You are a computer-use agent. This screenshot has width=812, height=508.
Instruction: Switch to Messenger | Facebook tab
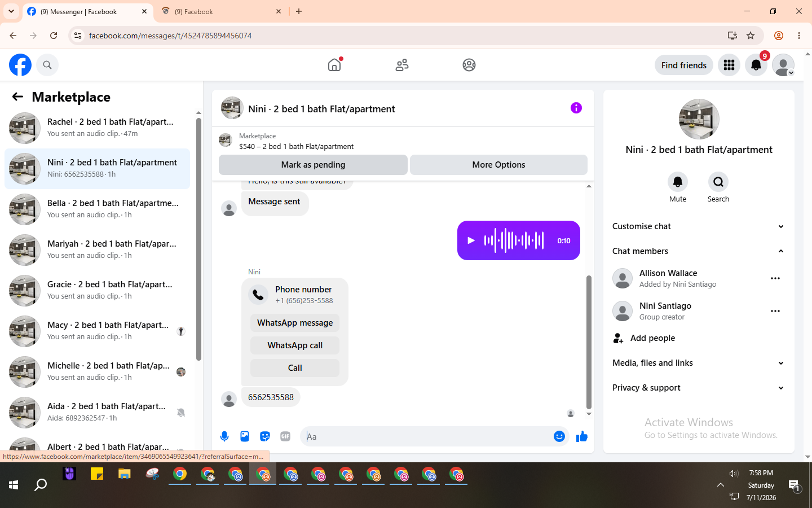coord(87,11)
